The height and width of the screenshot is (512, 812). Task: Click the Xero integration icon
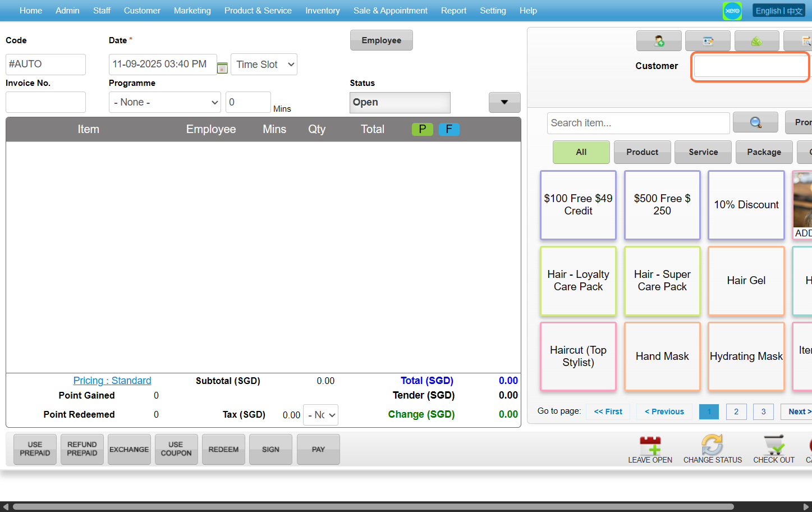coord(732,11)
